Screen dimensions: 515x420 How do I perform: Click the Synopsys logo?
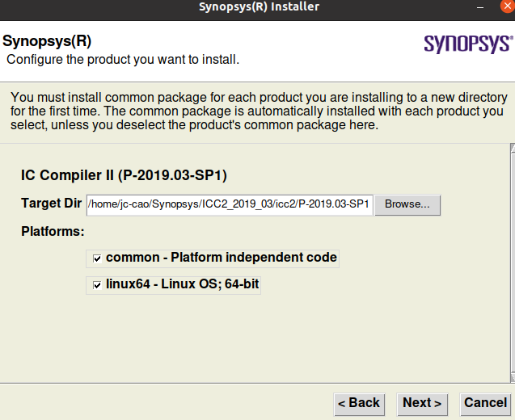pyautogui.click(x=468, y=43)
